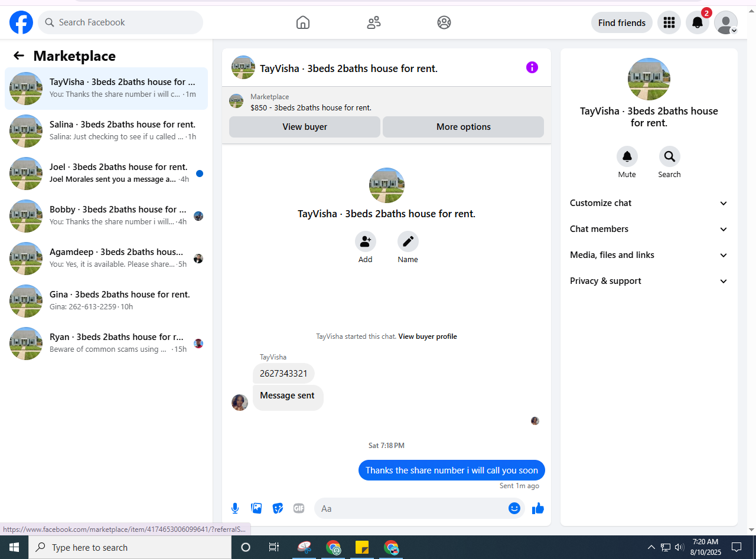Image resolution: width=756 pixels, height=559 pixels.
Task: Click the 2627343321 message bubble
Action: point(283,374)
